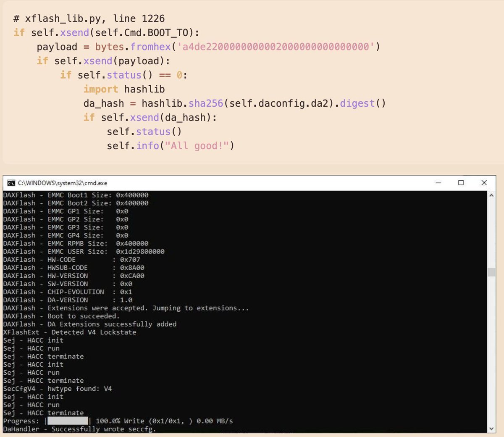Click the 'import hashlib' code line
The height and width of the screenshot is (437, 504).
pyautogui.click(x=124, y=89)
